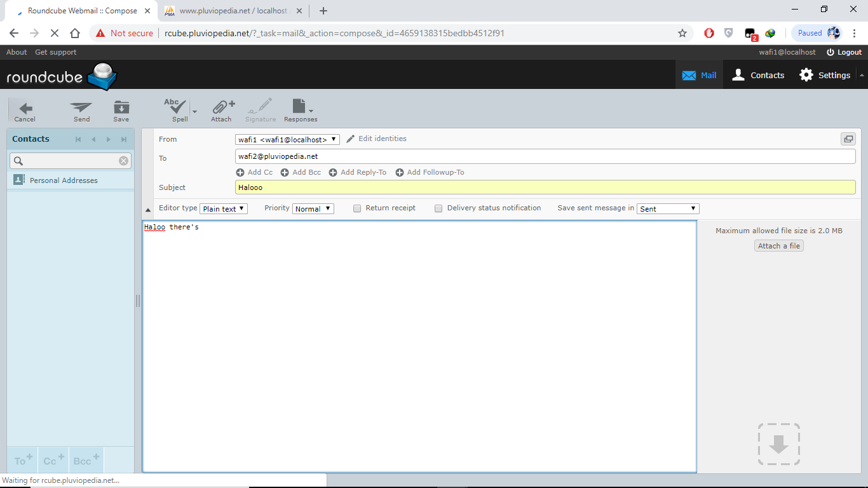The height and width of the screenshot is (488, 868).
Task: Open the Priority dropdown
Action: 313,208
